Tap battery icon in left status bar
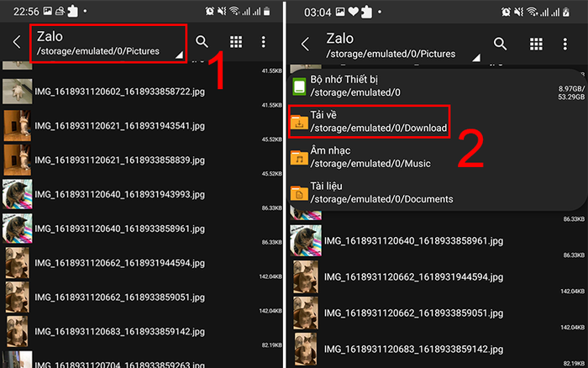Viewport: 588px width, 368px height. (x=266, y=11)
